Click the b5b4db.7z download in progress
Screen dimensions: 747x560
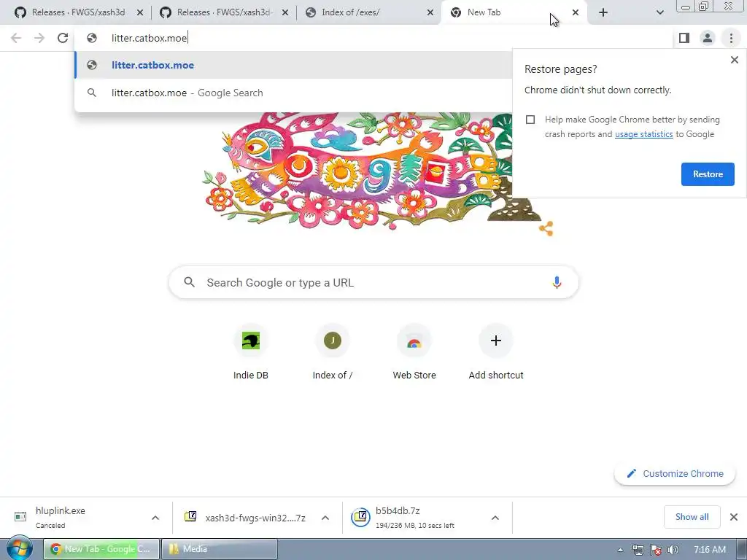point(414,517)
